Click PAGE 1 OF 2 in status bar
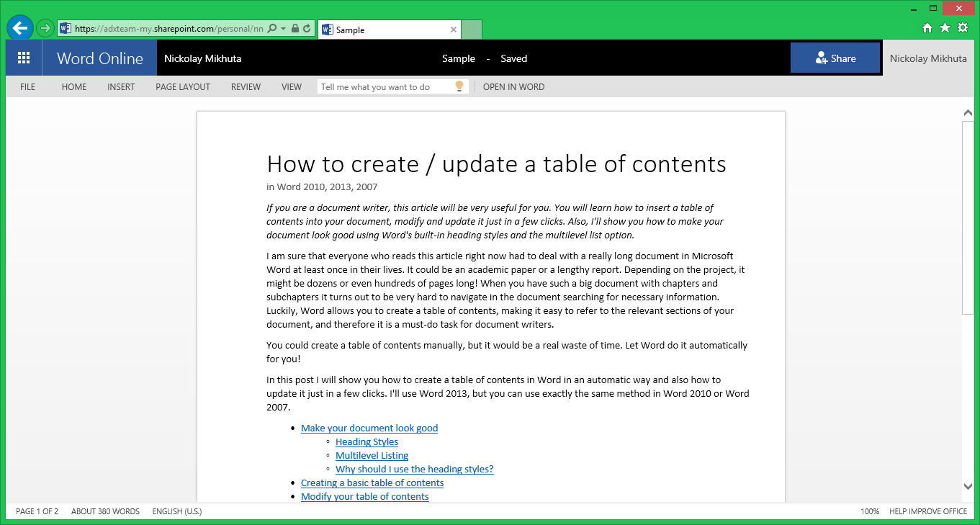The image size is (980, 525). [37, 511]
